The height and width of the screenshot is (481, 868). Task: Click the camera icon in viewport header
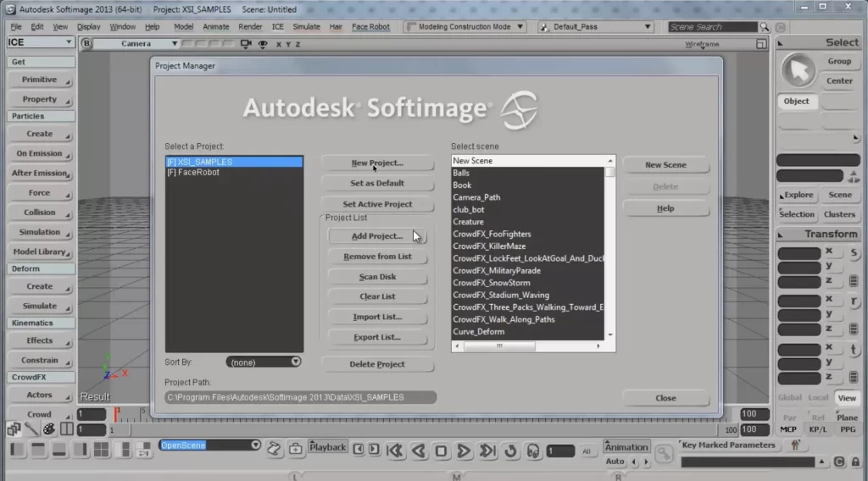point(246,44)
